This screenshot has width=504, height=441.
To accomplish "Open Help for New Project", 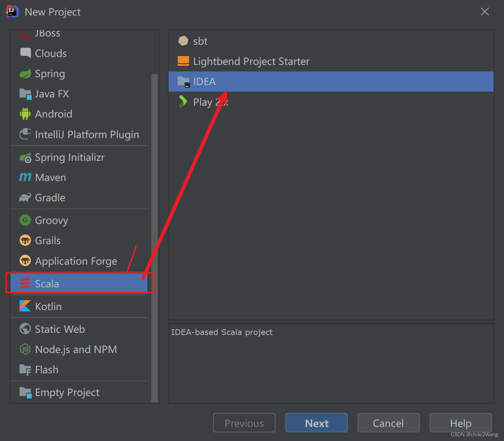I will pyautogui.click(x=460, y=423).
